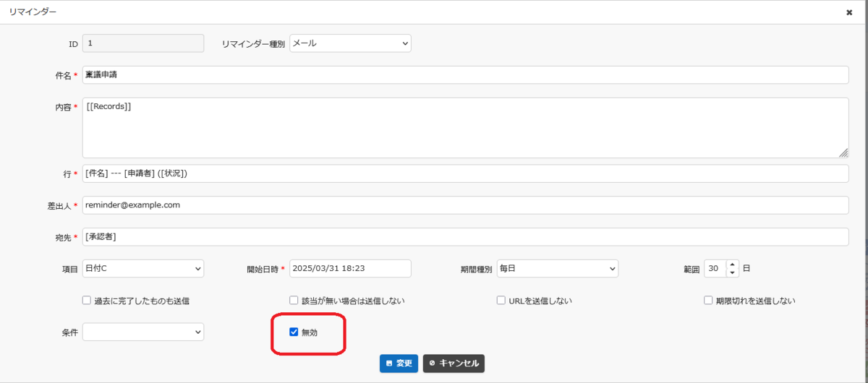Increase 範囲 with the up spinner arrow
868x383 pixels.
(733, 264)
